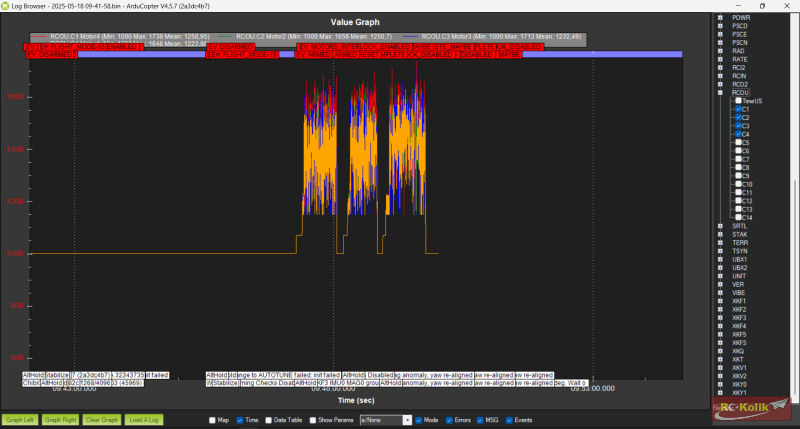Uncheck RCOU C2 channel checkbox
The height and width of the screenshot is (429, 800).
738,117
